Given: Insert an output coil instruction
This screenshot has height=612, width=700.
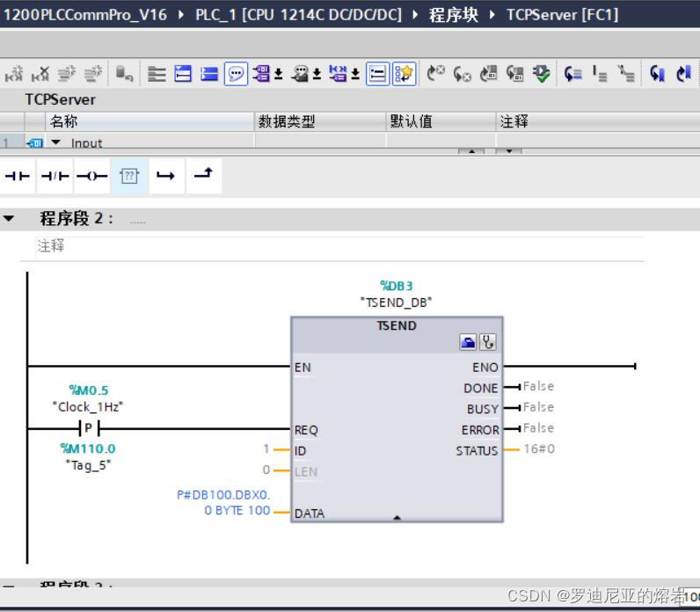Looking at the screenshot, I should pyautogui.click(x=92, y=176).
